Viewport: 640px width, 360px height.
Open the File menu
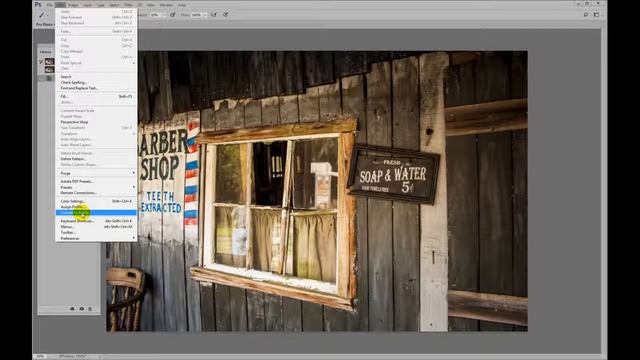click(49, 5)
